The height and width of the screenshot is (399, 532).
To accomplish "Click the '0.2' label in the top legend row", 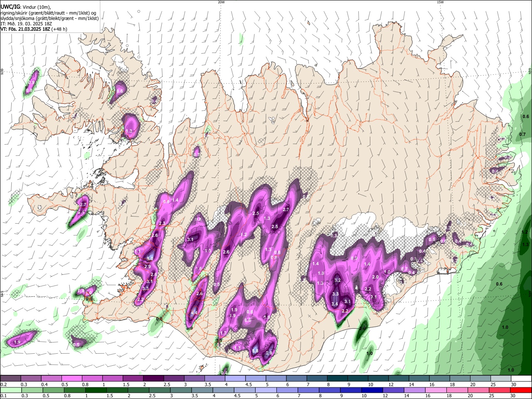I will click(3, 384).
